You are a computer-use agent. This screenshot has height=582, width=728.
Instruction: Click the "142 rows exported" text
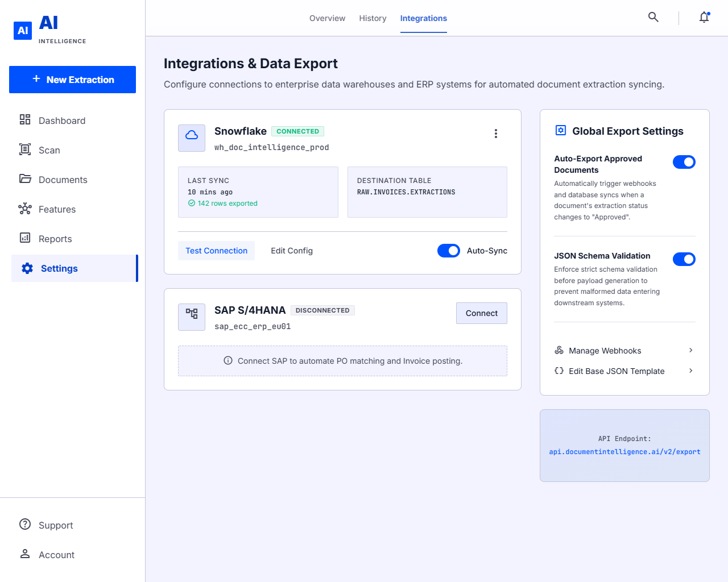pos(227,203)
